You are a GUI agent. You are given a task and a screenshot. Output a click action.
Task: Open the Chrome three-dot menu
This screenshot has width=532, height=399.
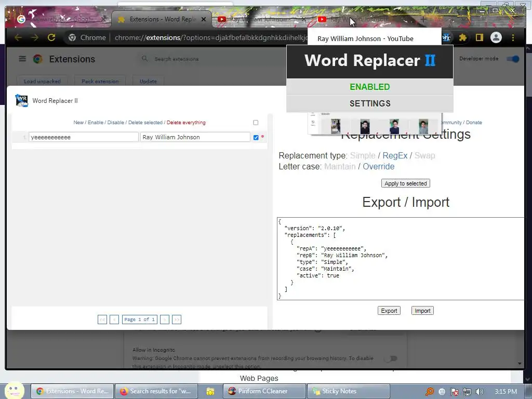click(x=513, y=37)
